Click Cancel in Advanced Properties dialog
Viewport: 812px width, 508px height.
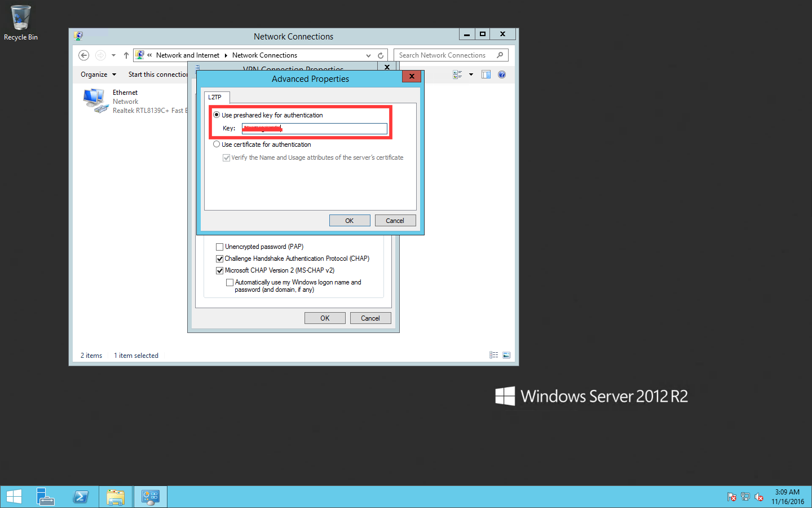[395, 221]
